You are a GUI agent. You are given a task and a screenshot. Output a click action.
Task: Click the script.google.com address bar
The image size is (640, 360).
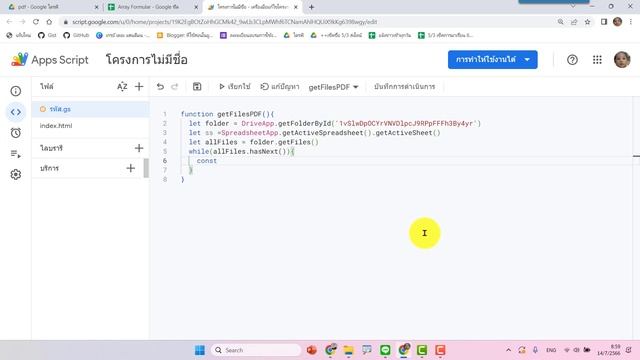click(x=306, y=22)
